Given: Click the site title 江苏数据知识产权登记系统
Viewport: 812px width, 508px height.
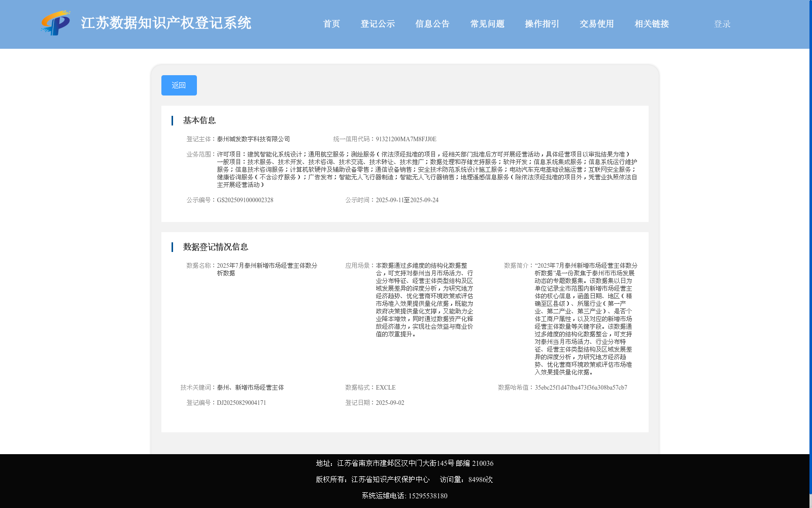Looking at the screenshot, I should (166, 23).
